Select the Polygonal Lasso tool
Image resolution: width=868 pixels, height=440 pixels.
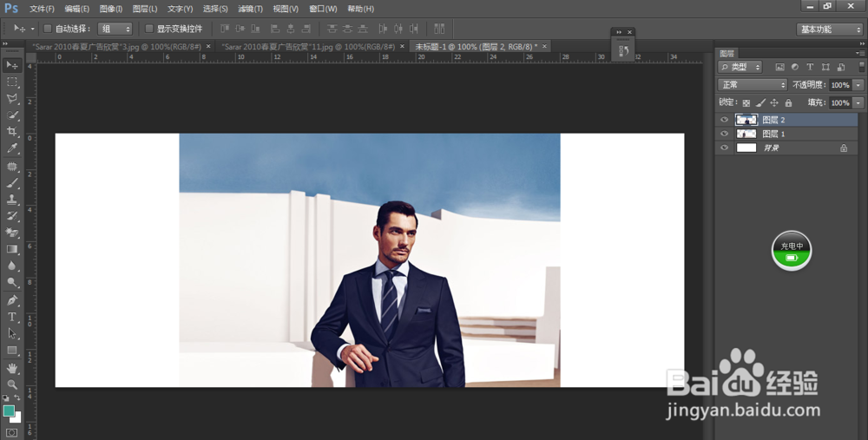[x=11, y=99]
